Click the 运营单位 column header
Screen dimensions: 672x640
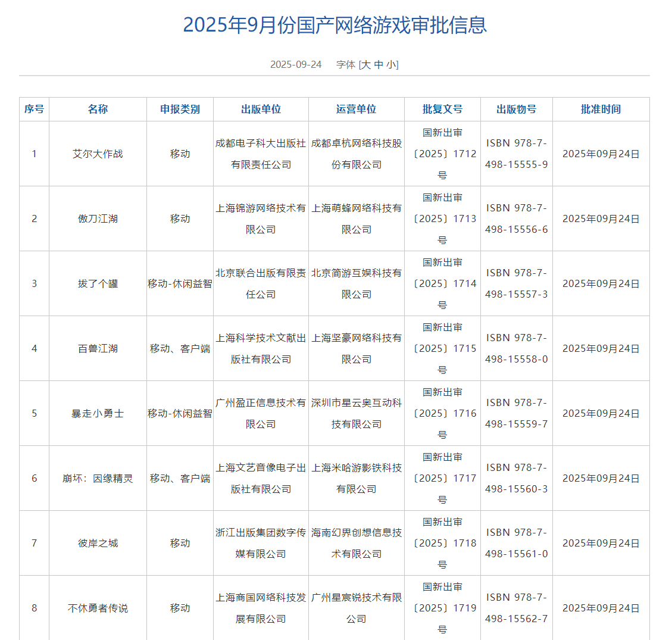[356, 109]
